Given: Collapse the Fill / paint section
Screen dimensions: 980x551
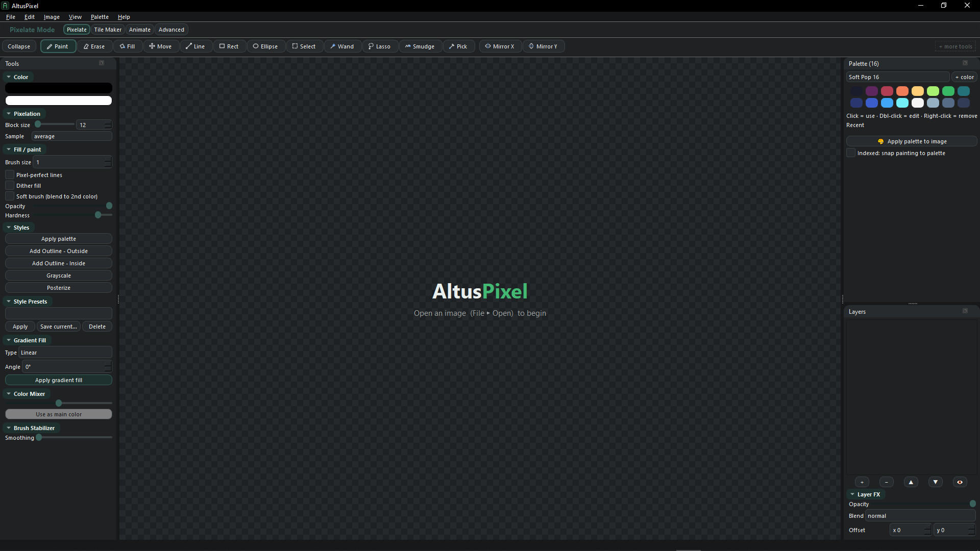Looking at the screenshot, I should click(x=25, y=149).
